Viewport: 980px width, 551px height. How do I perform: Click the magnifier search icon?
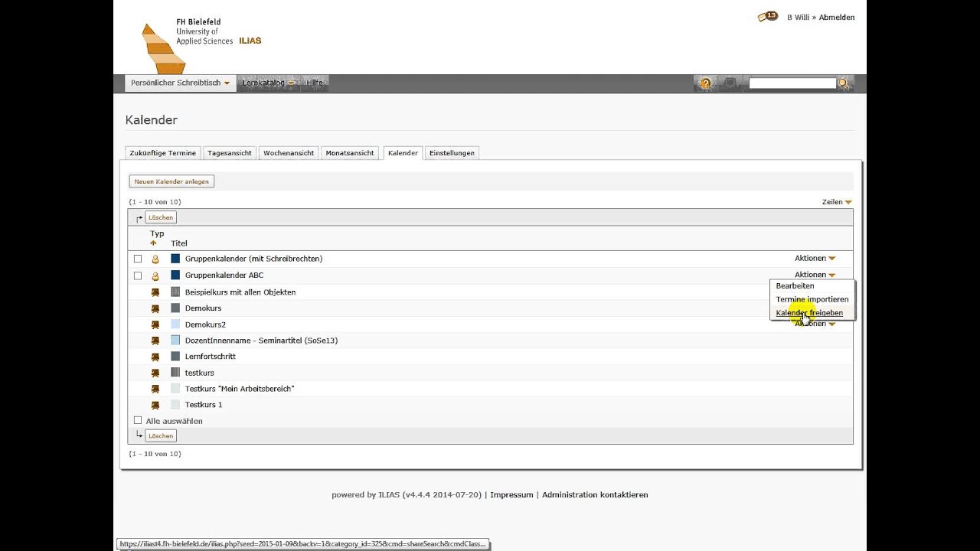844,83
